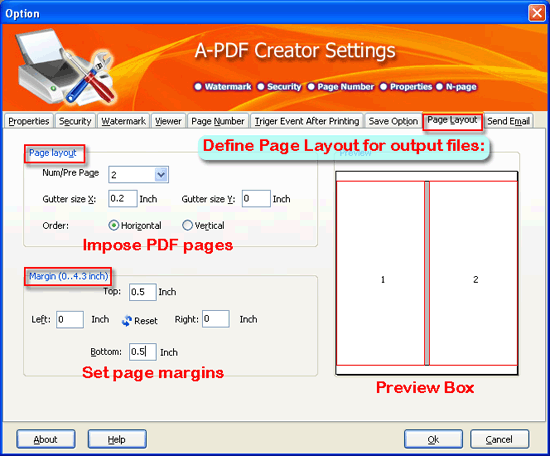
Task: Click the Bottom margin input field
Action: 142,352
